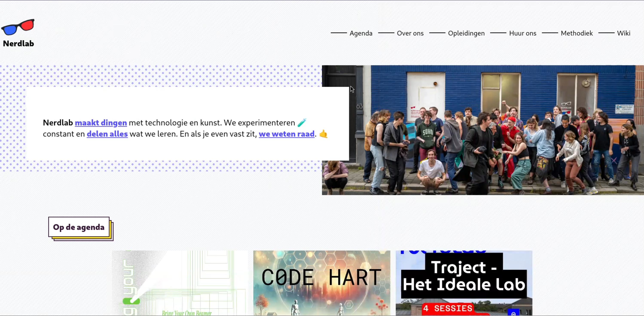Open the 'we weten raad' link

pyautogui.click(x=287, y=134)
